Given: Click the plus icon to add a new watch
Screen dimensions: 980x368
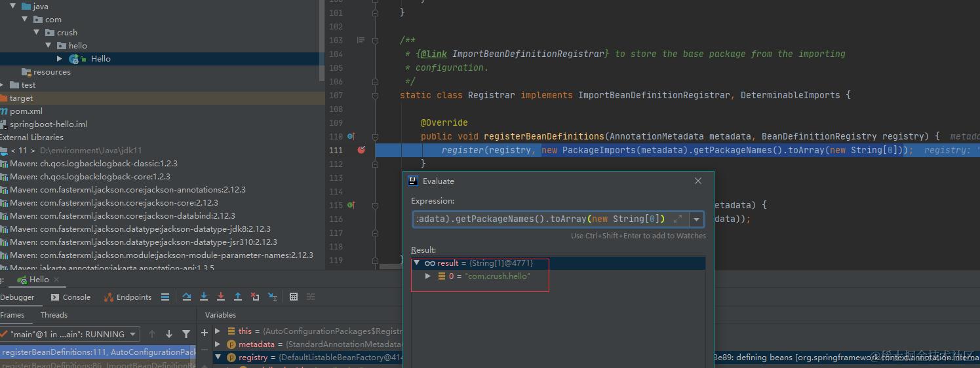Looking at the screenshot, I should 205,333.
